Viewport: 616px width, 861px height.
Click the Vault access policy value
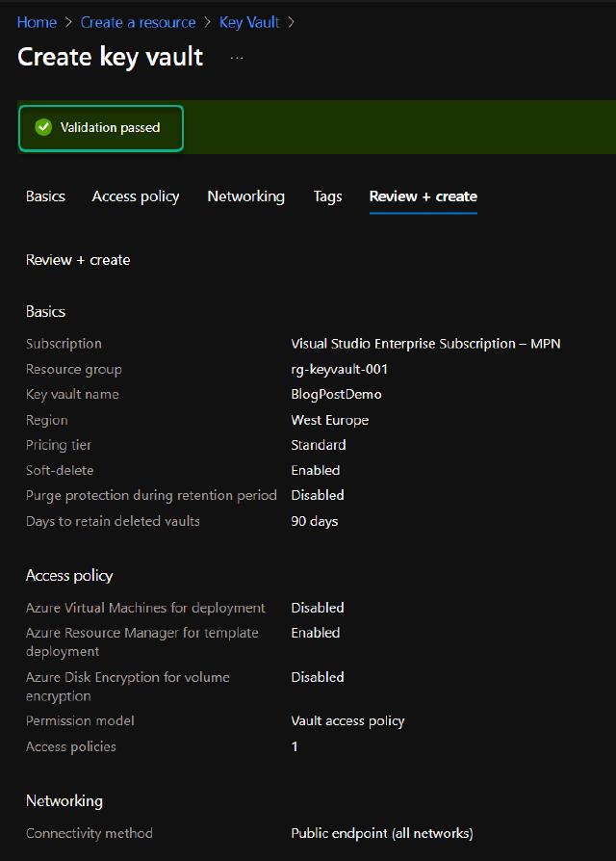(347, 720)
